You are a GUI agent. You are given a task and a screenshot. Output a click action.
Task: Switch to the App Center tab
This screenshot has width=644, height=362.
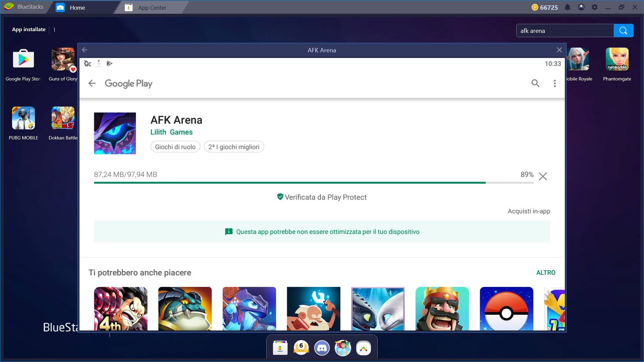click(152, 7)
